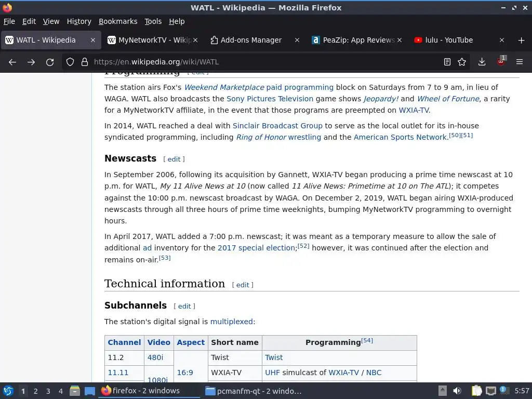This screenshot has height=399, width=532.
Task: Edit the Newscasts section
Action: (x=174, y=159)
